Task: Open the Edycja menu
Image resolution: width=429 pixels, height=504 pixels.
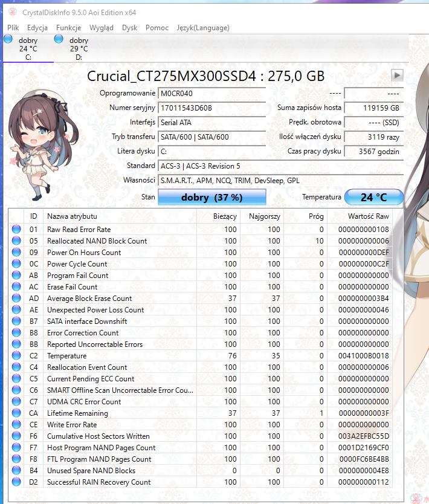Action: pos(37,28)
